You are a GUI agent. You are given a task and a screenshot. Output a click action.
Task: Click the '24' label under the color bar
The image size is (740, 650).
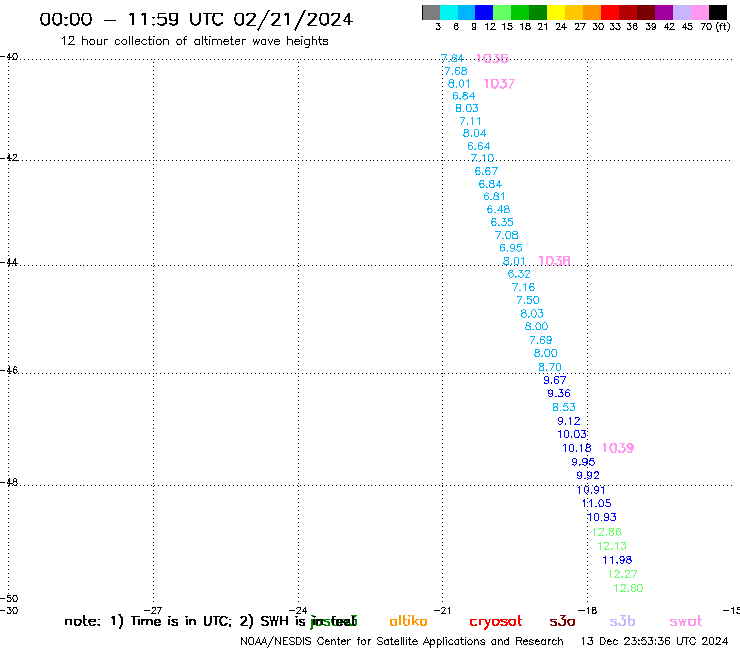[561, 27]
